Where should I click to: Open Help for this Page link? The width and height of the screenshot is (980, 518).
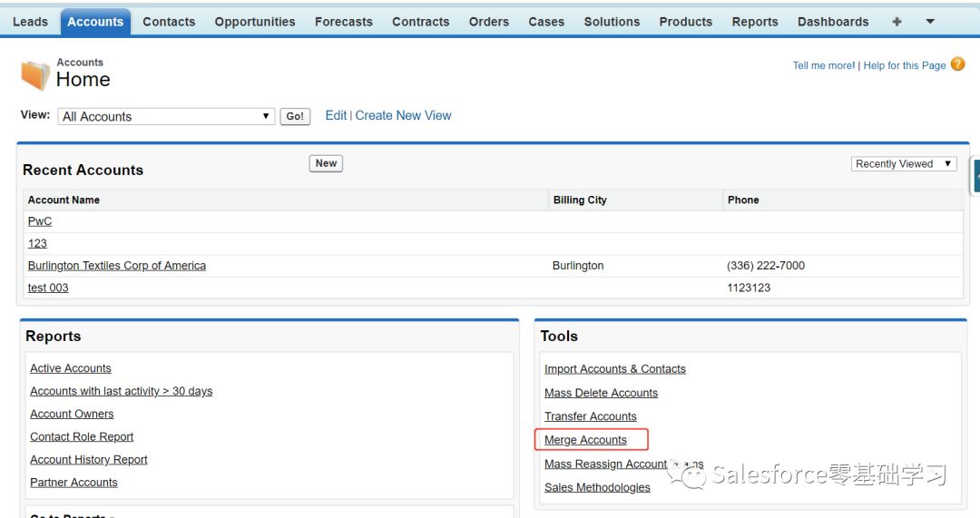(905, 65)
